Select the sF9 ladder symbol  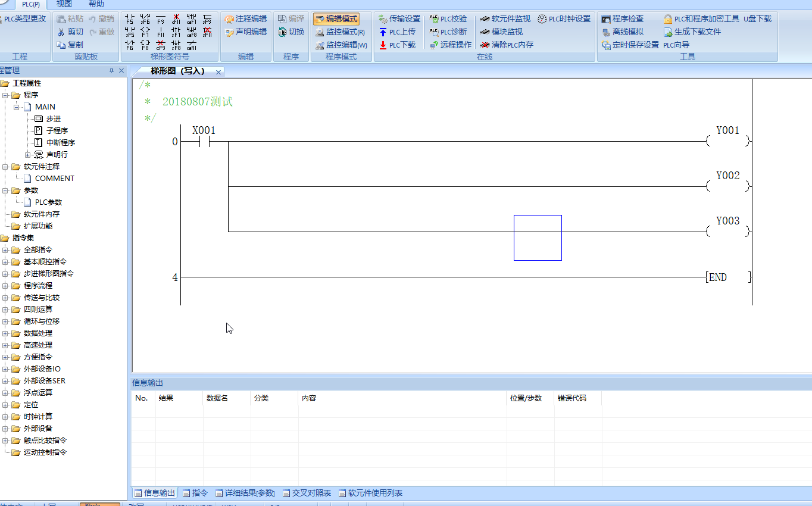[207, 19]
